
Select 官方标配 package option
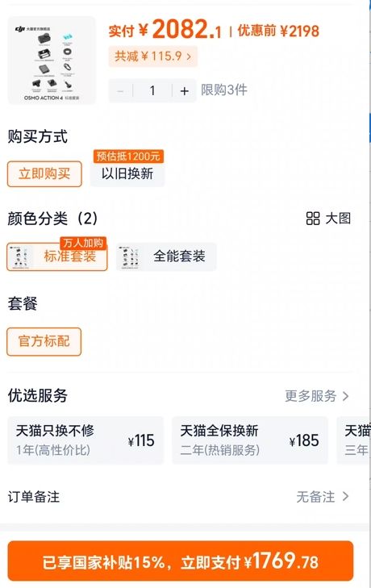44,342
